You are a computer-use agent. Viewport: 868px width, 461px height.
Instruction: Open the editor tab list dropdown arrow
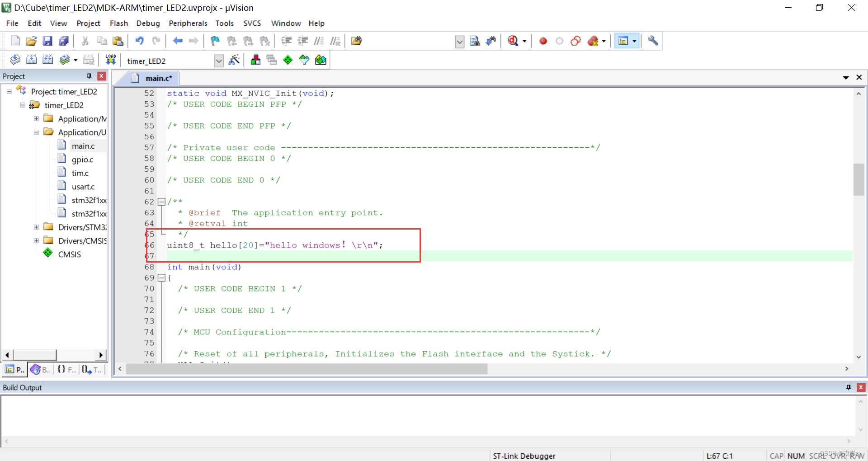[846, 77]
